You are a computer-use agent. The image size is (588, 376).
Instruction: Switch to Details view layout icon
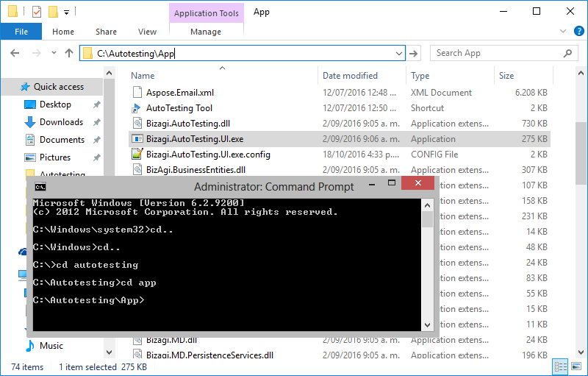(x=561, y=366)
